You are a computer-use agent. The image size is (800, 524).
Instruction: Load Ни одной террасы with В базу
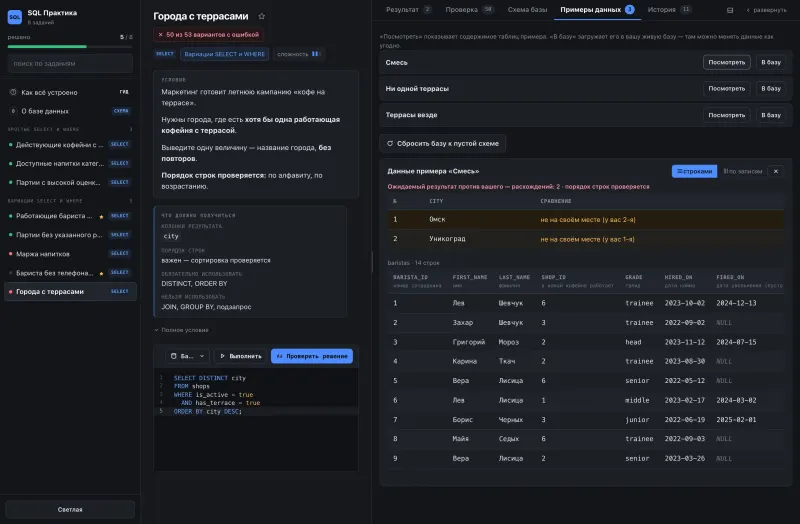click(770, 88)
